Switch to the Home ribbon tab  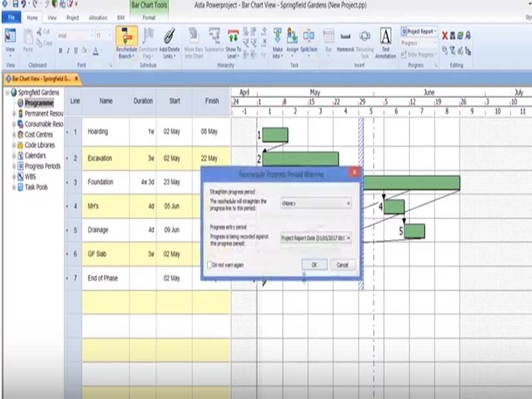[32, 18]
